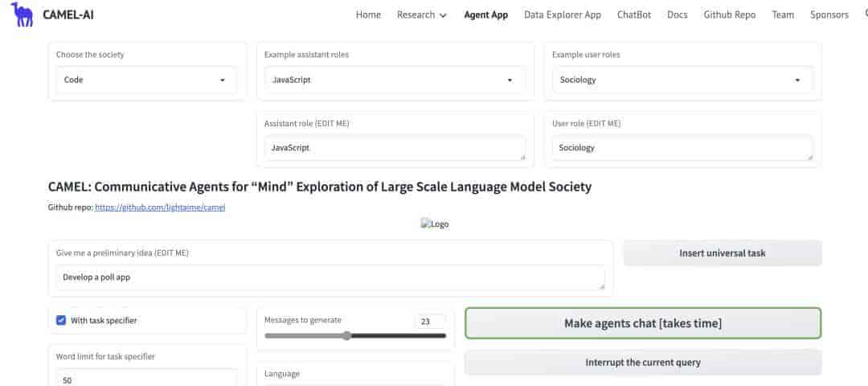Click the CAMEL-AI camel logo icon
868x386 pixels.
tap(22, 14)
